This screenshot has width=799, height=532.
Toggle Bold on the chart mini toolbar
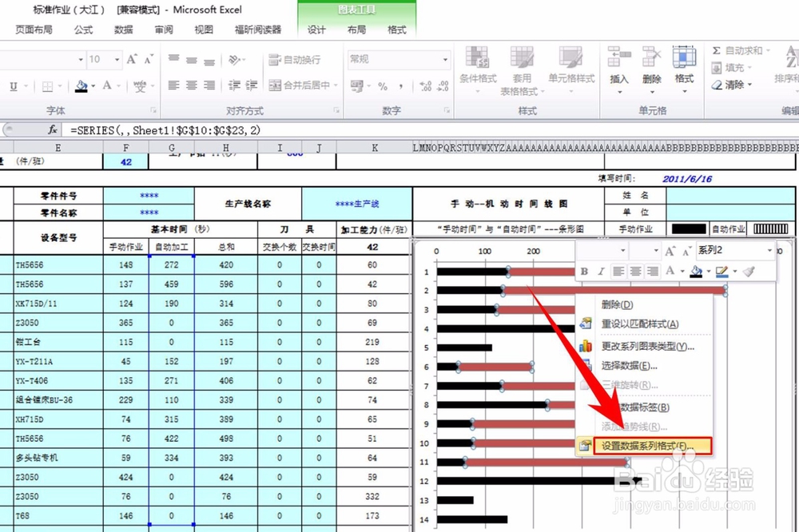coord(584,272)
